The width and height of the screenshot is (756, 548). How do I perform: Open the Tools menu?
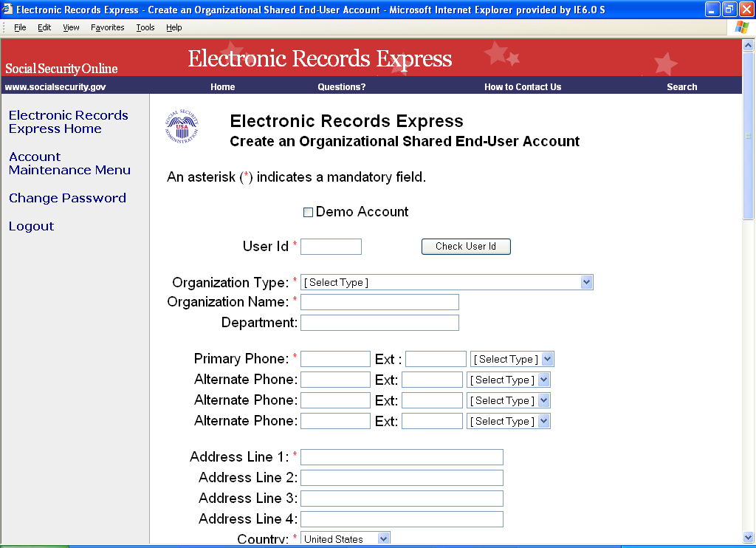pyautogui.click(x=145, y=27)
